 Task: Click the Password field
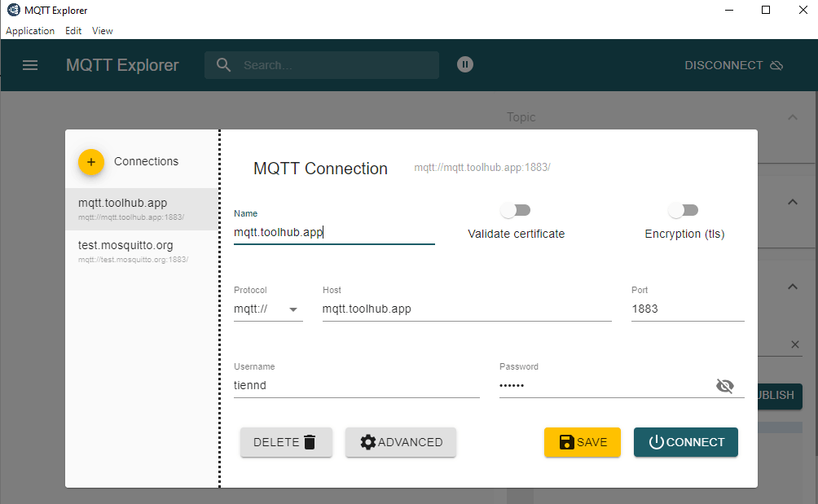pos(605,386)
